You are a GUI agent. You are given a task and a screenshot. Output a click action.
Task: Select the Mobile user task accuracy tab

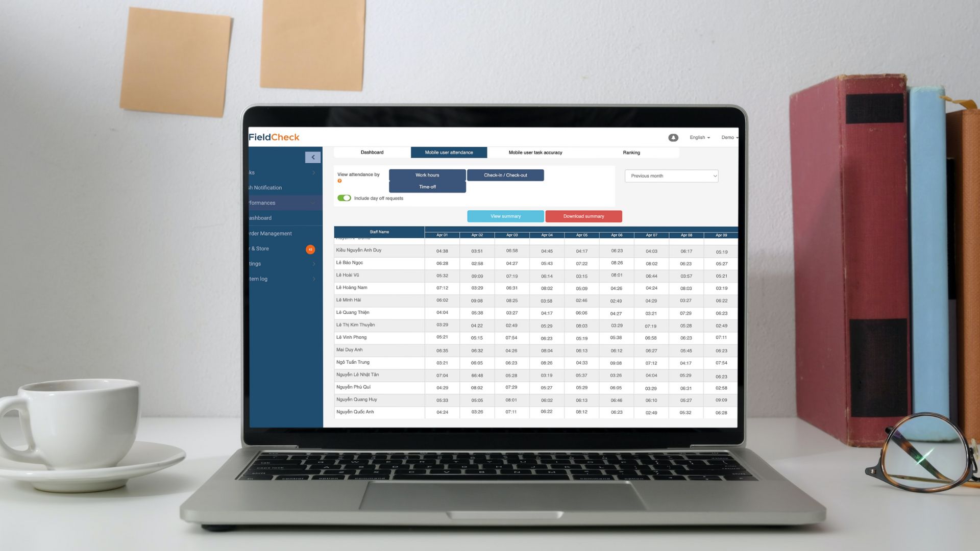(x=535, y=152)
